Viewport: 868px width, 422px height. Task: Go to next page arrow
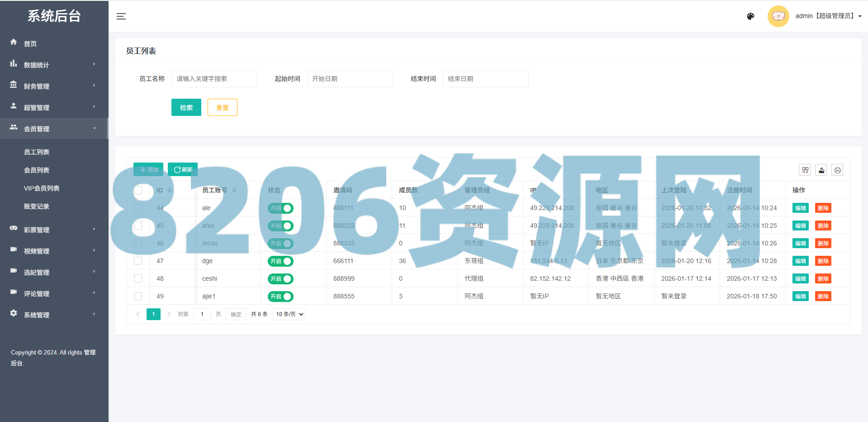pos(169,314)
